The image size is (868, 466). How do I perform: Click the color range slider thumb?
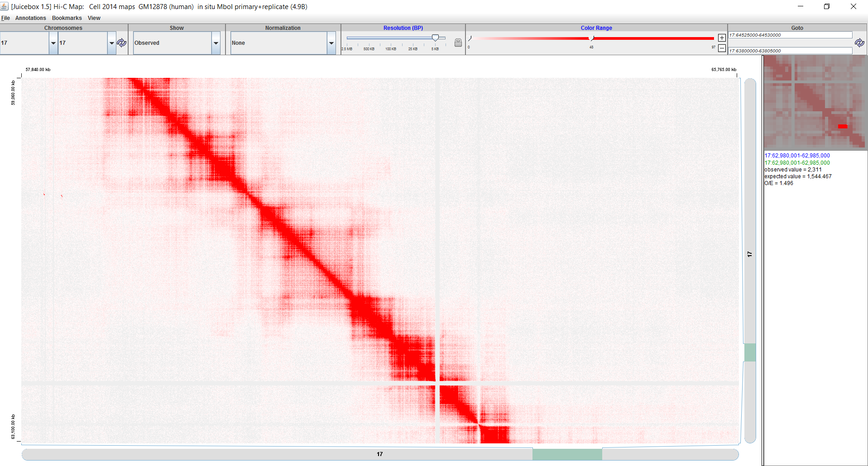(x=591, y=38)
